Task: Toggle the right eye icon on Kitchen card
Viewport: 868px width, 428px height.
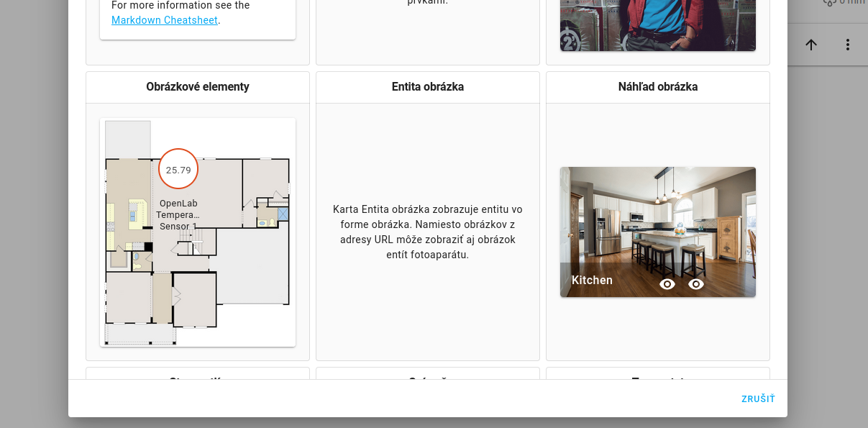Action: (x=696, y=284)
